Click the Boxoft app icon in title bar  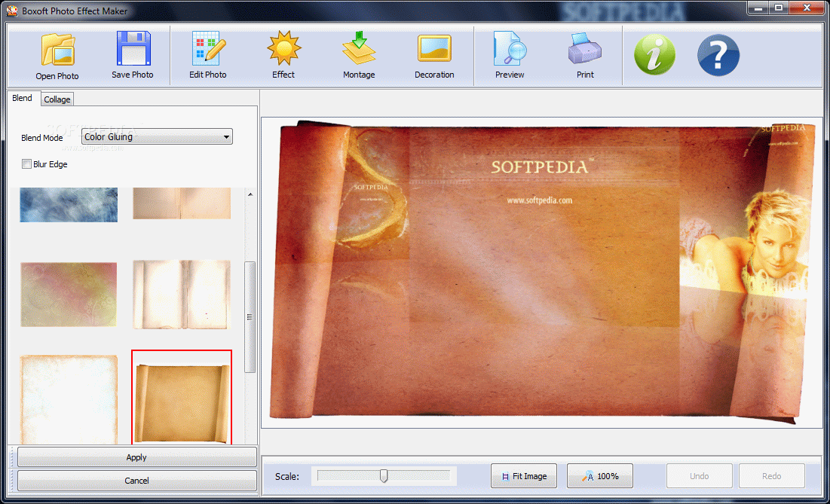(x=11, y=11)
